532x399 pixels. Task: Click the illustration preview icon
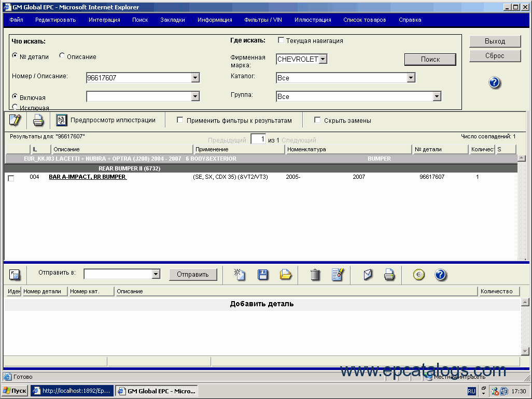click(61, 120)
